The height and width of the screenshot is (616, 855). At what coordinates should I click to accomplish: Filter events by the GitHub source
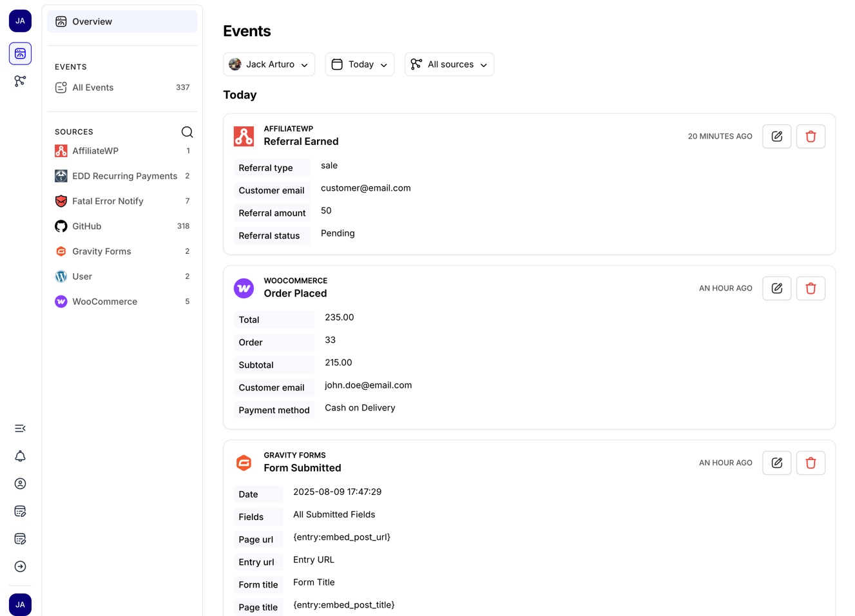click(x=87, y=226)
